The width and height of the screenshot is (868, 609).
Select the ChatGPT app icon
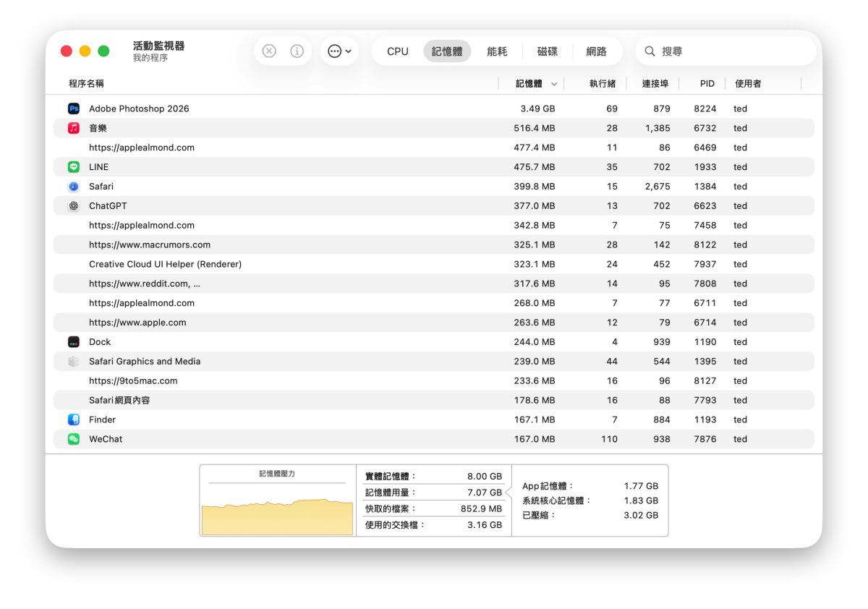[73, 206]
